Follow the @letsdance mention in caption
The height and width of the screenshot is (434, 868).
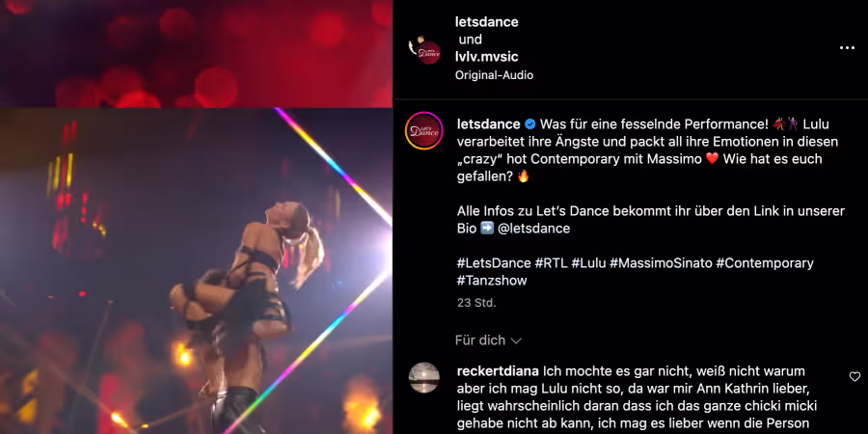point(533,228)
